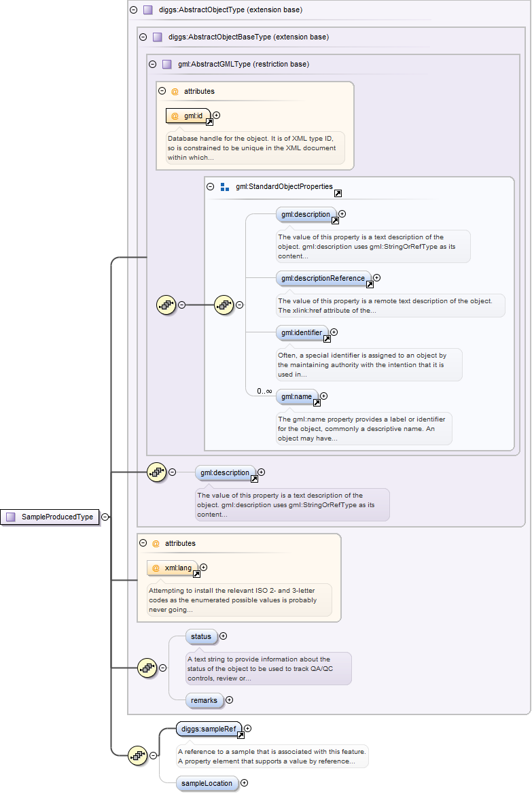
Task: Collapse the xml:lang attributes group
Action: (143, 543)
